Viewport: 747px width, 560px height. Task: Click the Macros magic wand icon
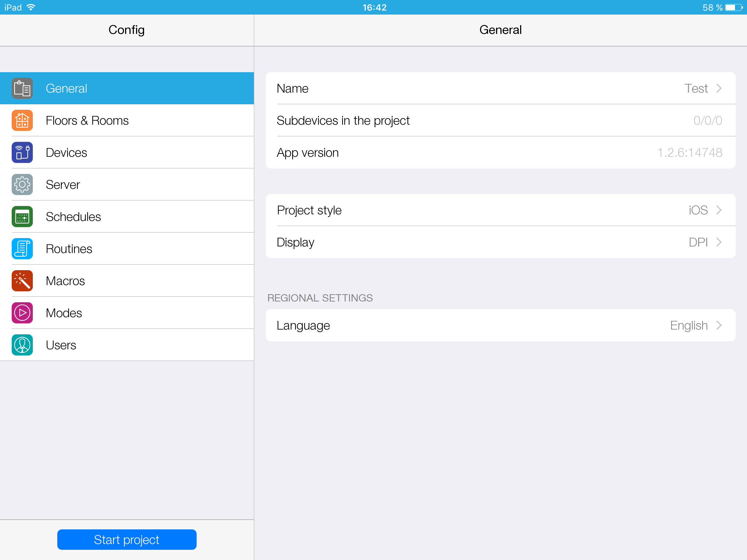coord(22,281)
